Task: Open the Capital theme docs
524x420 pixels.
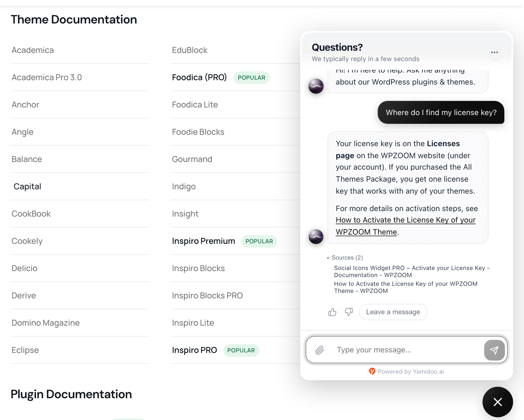Action: pos(28,187)
